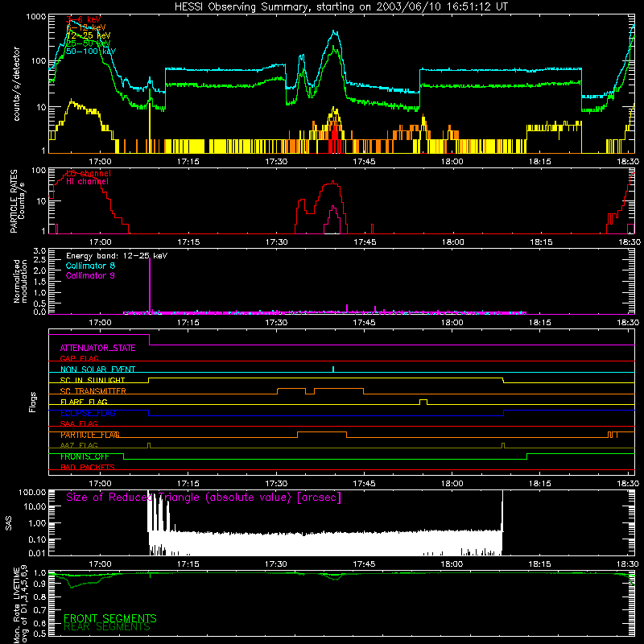The image size is (644, 644).
Task: Click the 17:45 tick label under flags panel
Action: click(364, 484)
